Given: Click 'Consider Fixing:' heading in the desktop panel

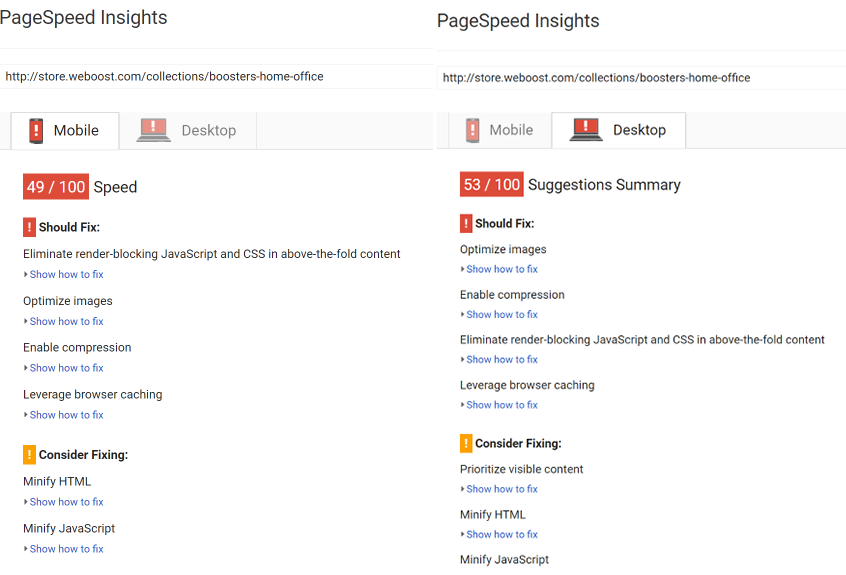Looking at the screenshot, I should point(518,444).
